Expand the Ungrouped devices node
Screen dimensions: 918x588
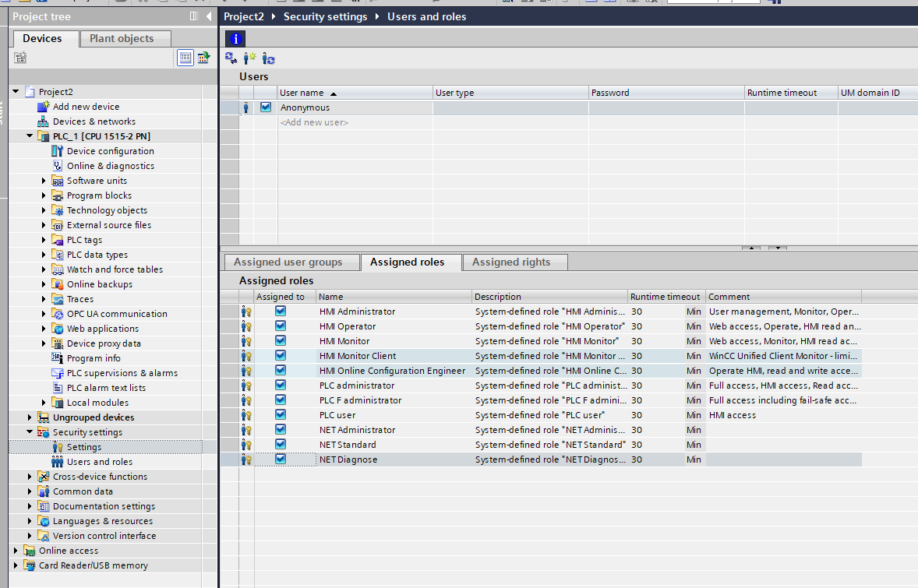[x=30, y=417]
